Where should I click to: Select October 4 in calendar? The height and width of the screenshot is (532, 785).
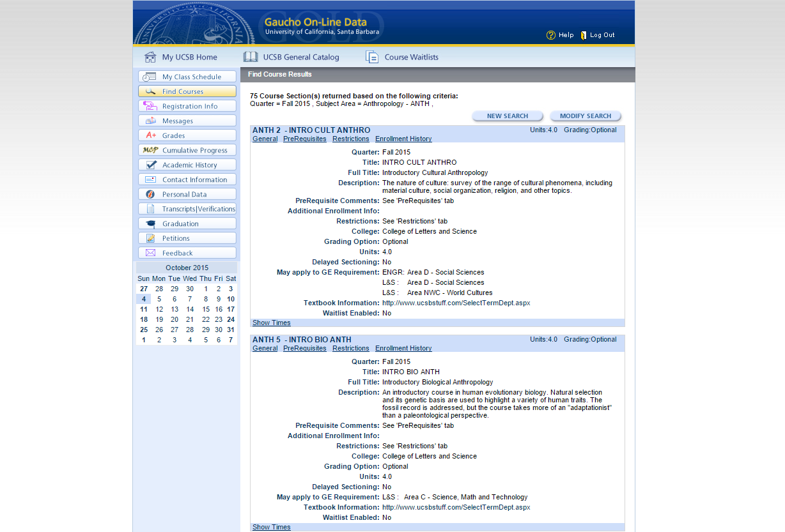point(144,299)
